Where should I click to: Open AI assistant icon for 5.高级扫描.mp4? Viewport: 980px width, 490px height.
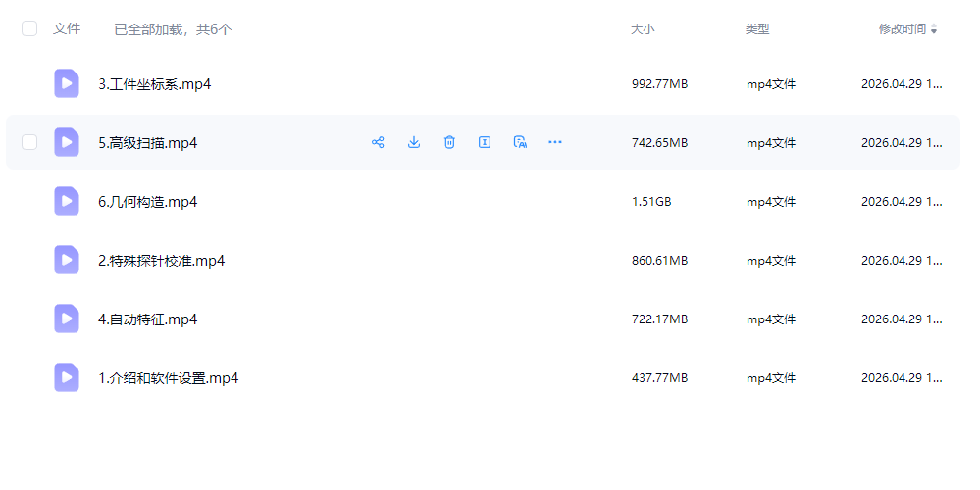coord(520,142)
